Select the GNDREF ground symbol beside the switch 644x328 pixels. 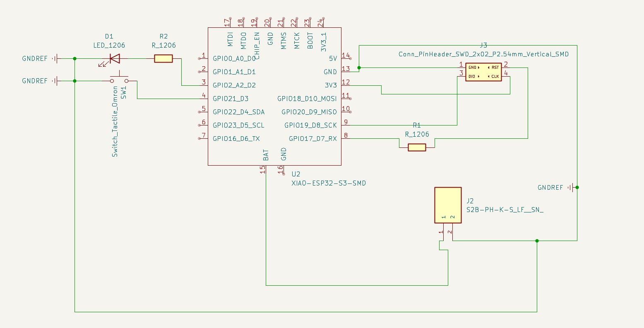[x=55, y=81]
